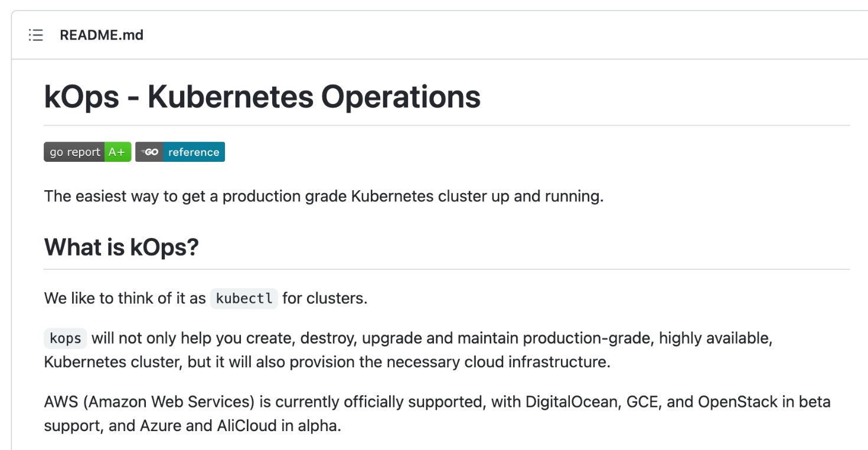Click the go report dark label segment
This screenshot has height=450, width=868.
pyautogui.click(x=74, y=152)
